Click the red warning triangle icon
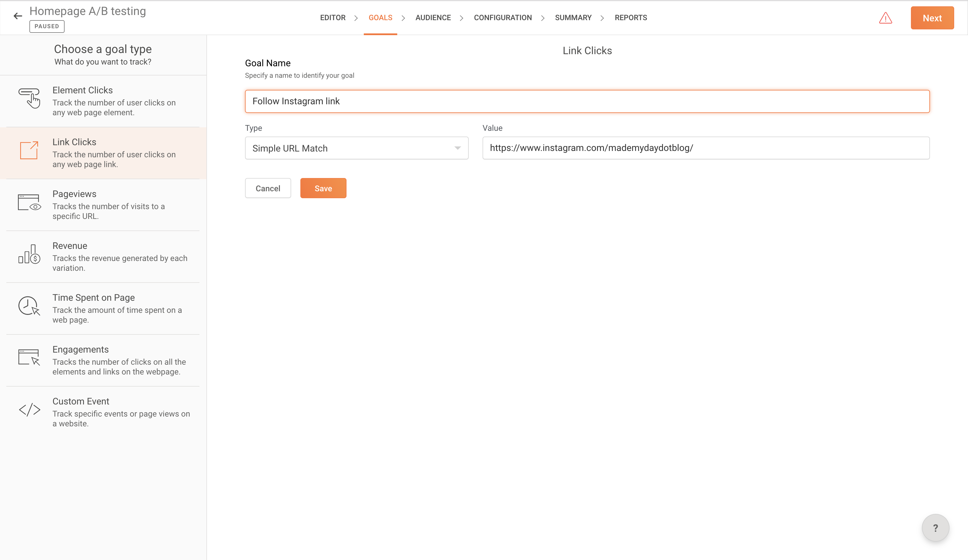968x560 pixels. click(886, 18)
